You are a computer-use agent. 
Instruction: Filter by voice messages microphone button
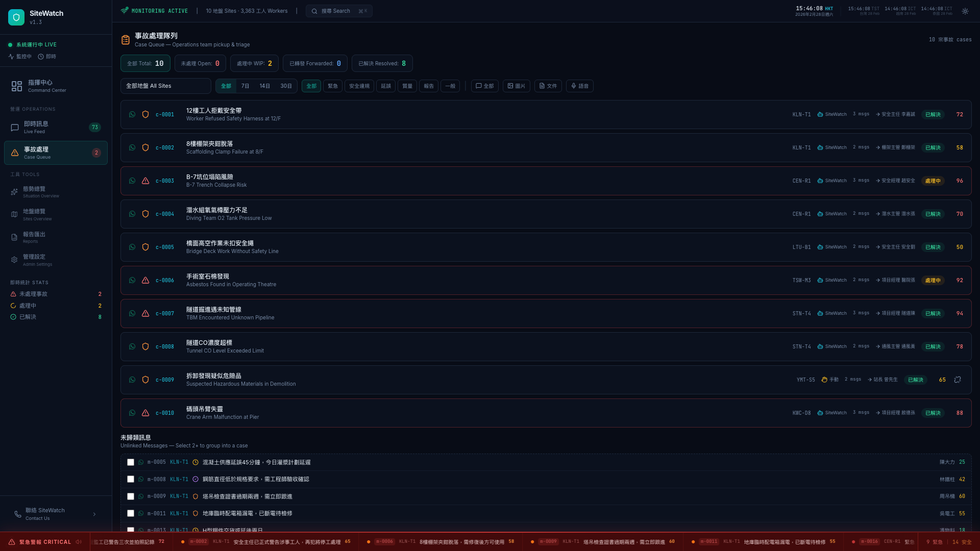579,86
